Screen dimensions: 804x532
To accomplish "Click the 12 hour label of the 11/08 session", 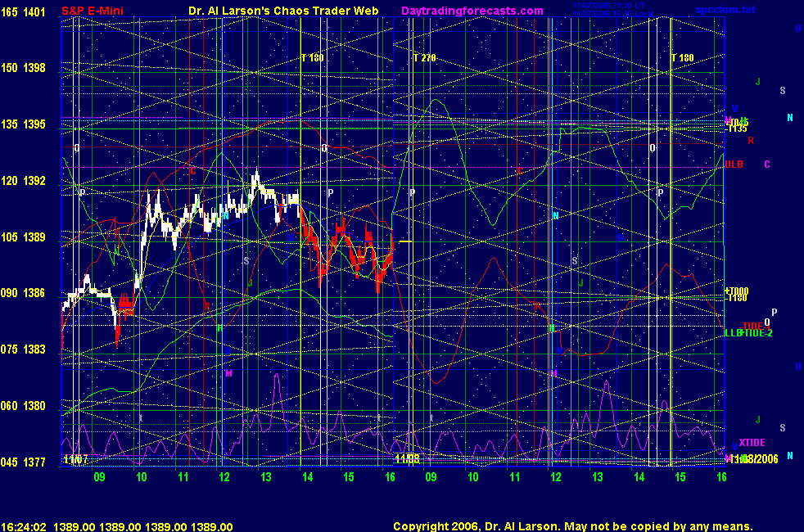I will (x=556, y=477).
